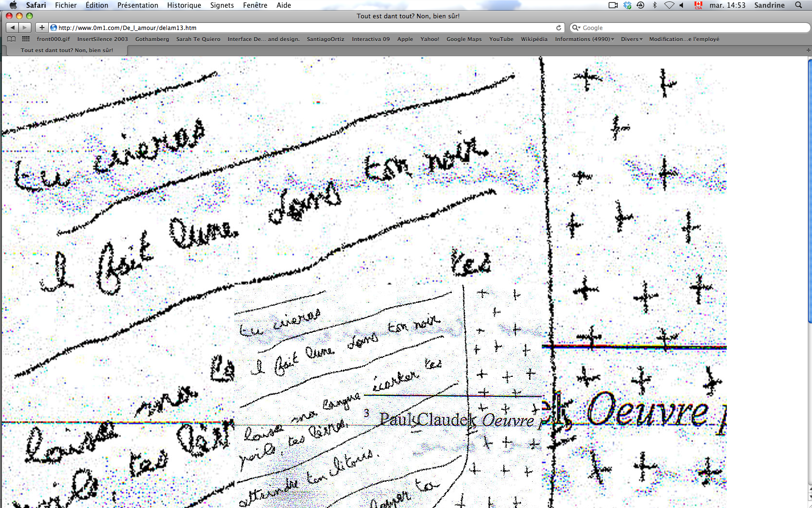Add bookmark with the plus button
The image size is (812, 508).
tap(42, 28)
